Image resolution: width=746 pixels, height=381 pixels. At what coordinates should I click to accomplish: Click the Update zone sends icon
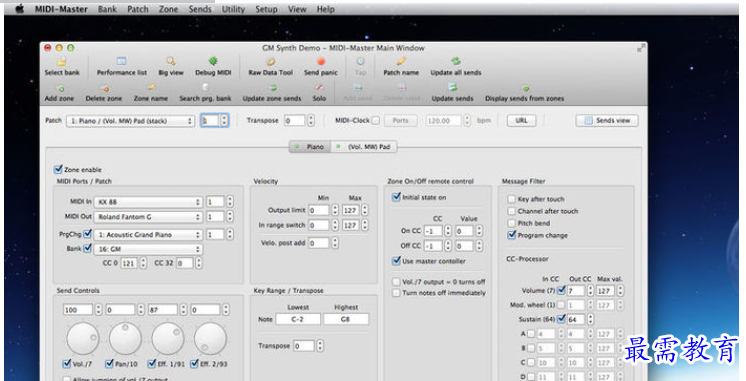tap(273, 88)
